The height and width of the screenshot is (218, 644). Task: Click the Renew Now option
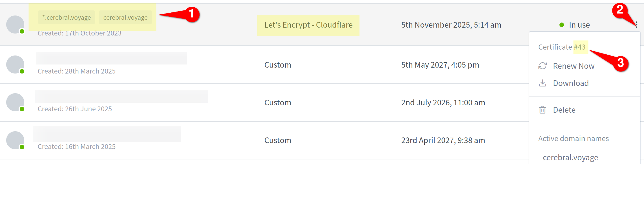[574, 66]
